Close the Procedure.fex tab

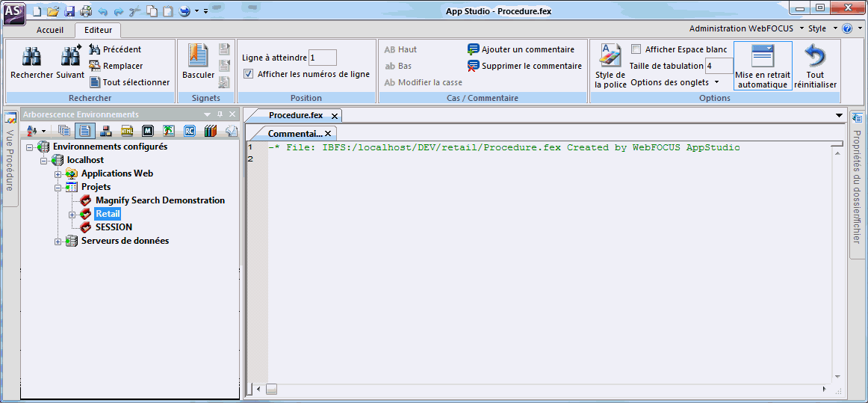point(335,116)
